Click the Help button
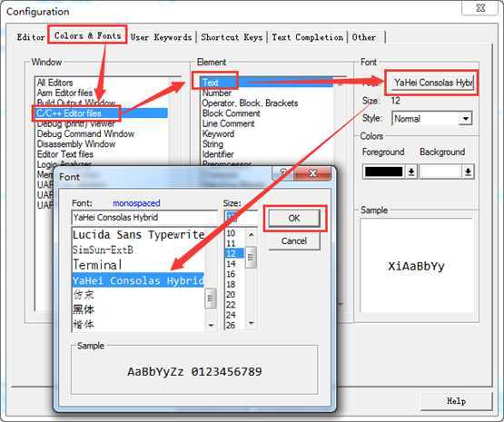 pyautogui.click(x=456, y=401)
